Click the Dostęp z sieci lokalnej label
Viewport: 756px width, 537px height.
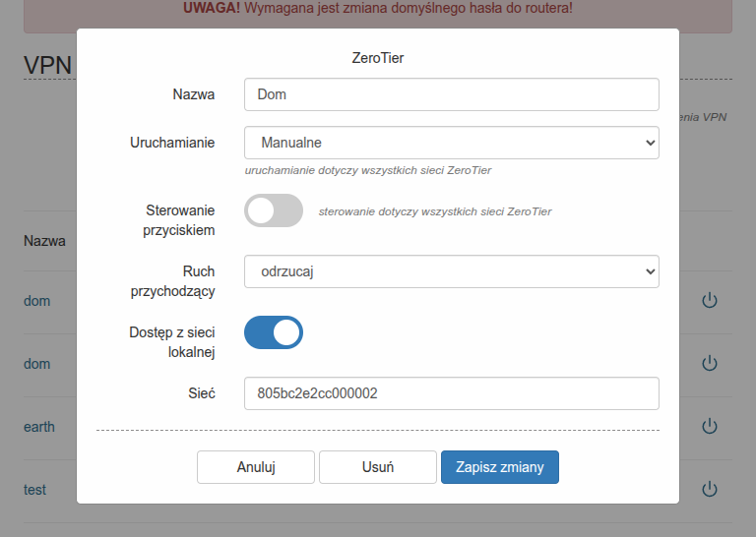tap(172, 342)
